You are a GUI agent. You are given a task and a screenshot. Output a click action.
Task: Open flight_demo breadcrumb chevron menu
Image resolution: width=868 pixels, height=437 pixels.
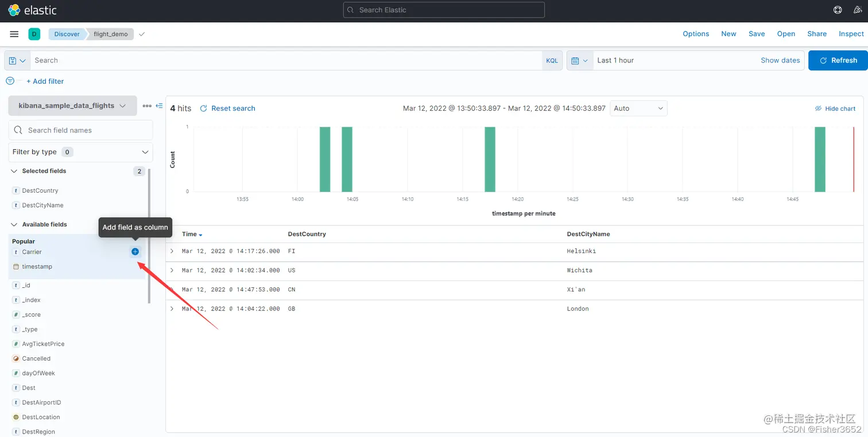coord(142,34)
